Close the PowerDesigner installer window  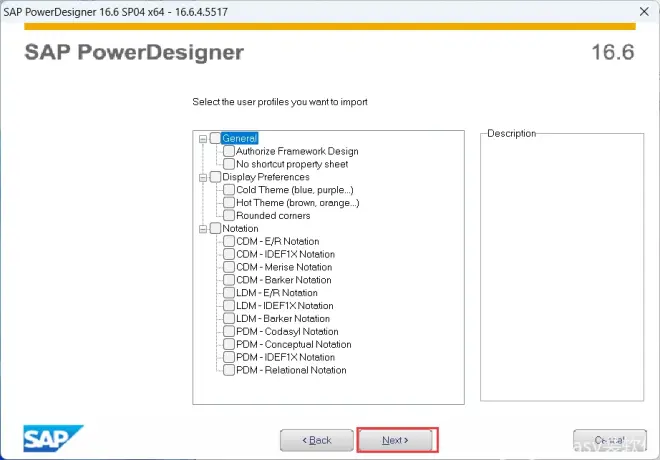644,11
